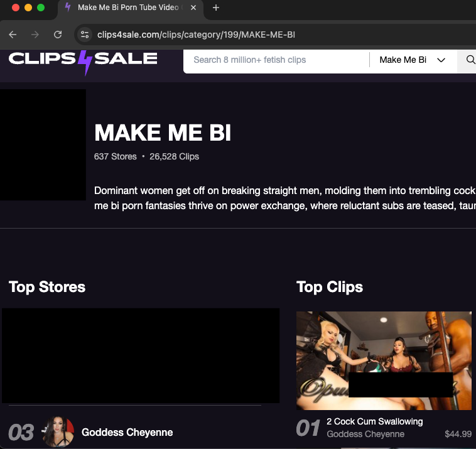
Task: Go back using the browser back arrow
Action: 13,35
